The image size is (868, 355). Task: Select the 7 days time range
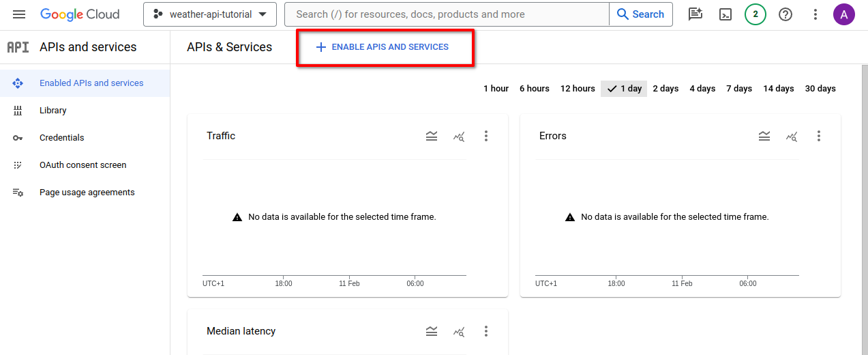coord(739,89)
